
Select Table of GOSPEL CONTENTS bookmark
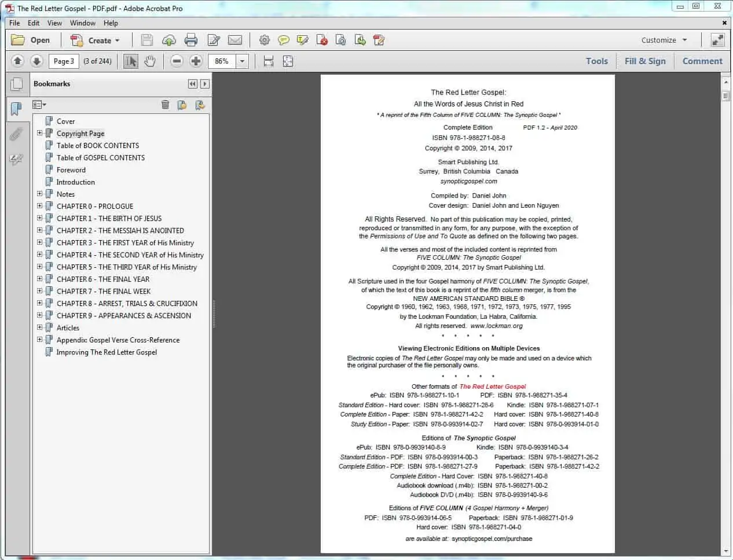coord(101,158)
